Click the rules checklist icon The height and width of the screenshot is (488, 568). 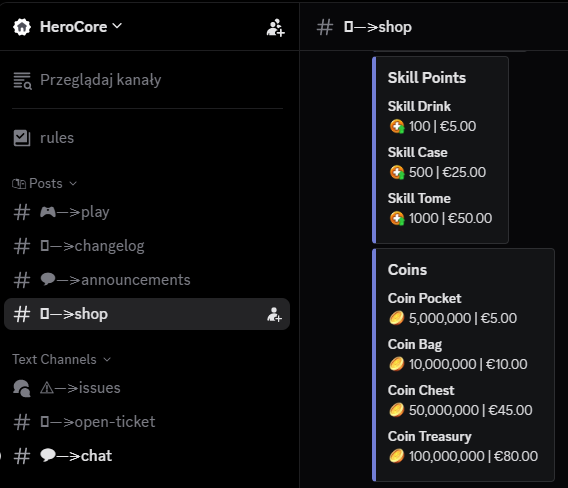coord(22,138)
